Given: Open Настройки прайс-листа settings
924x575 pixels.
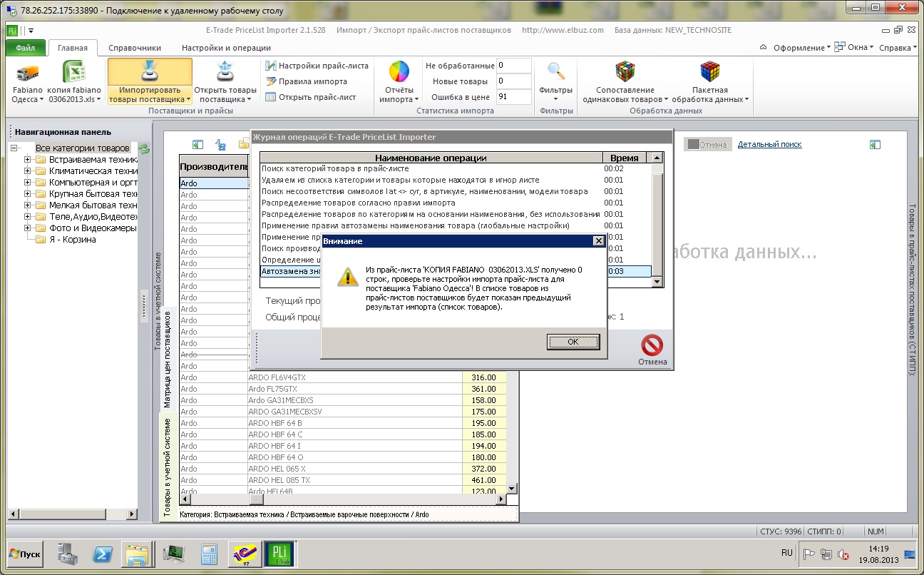Looking at the screenshot, I should tap(317, 66).
